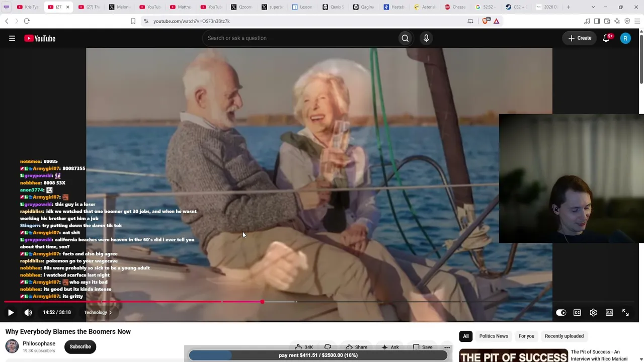Enter fullscreen mode
This screenshot has width=644, height=362.
tap(625, 313)
